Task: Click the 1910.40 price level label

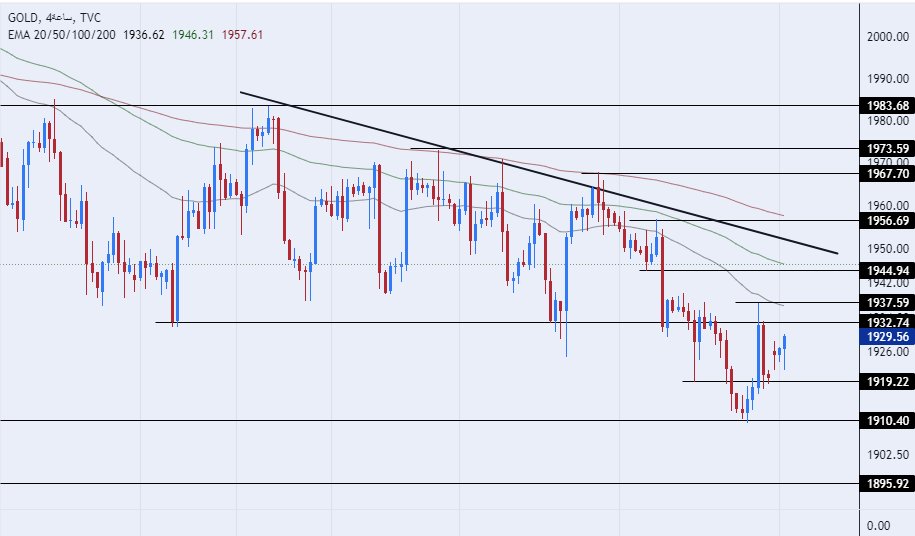Action: (x=887, y=420)
